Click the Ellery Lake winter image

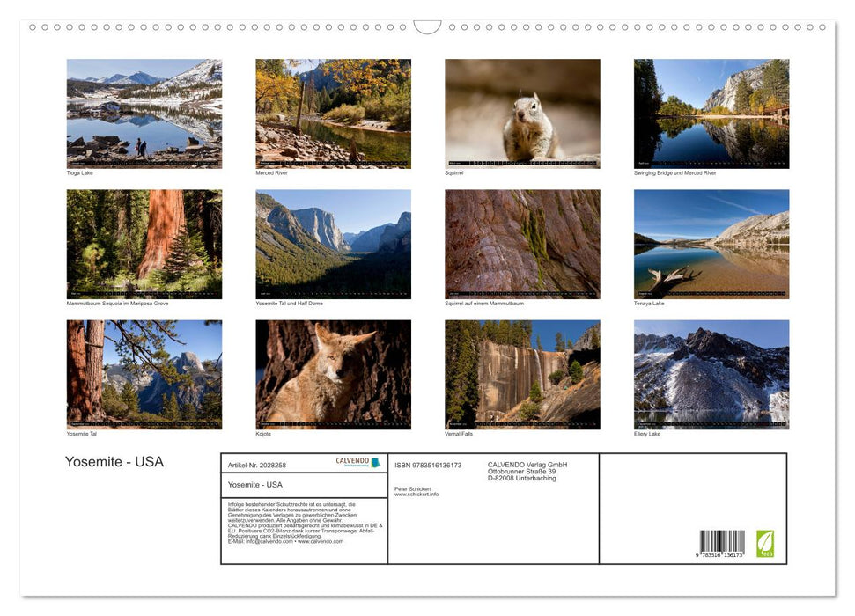711,374
